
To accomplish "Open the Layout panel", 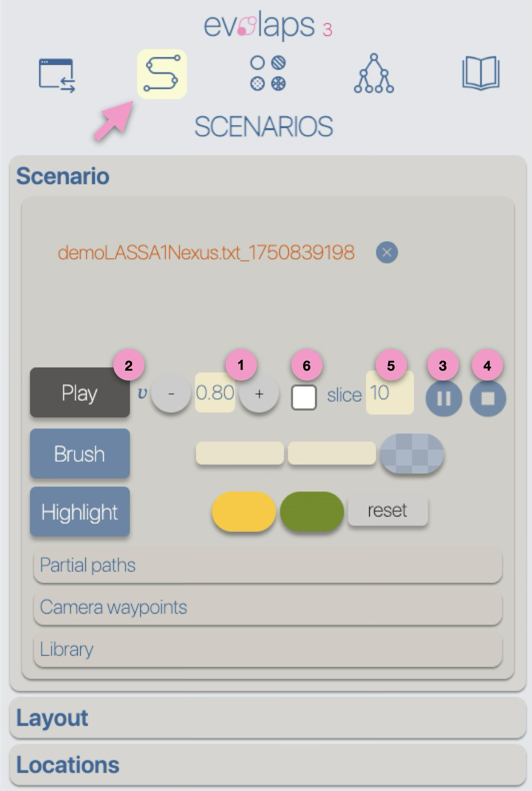I will [x=268, y=718].
